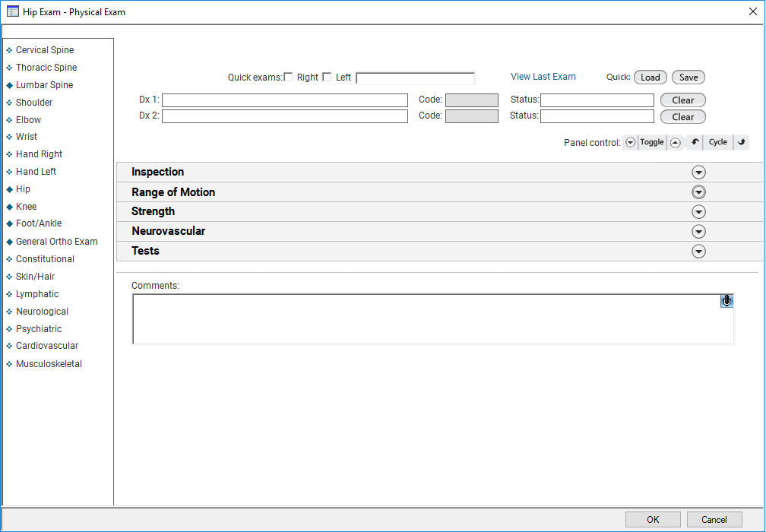Click inside the Comments text area

(433, 319)
